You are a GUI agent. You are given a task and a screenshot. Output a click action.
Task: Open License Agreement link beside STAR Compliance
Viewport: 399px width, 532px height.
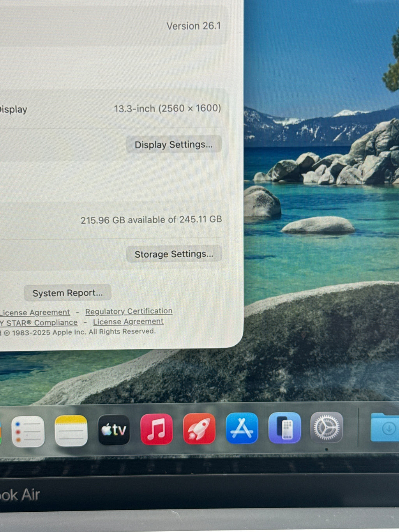click(128, 322)
